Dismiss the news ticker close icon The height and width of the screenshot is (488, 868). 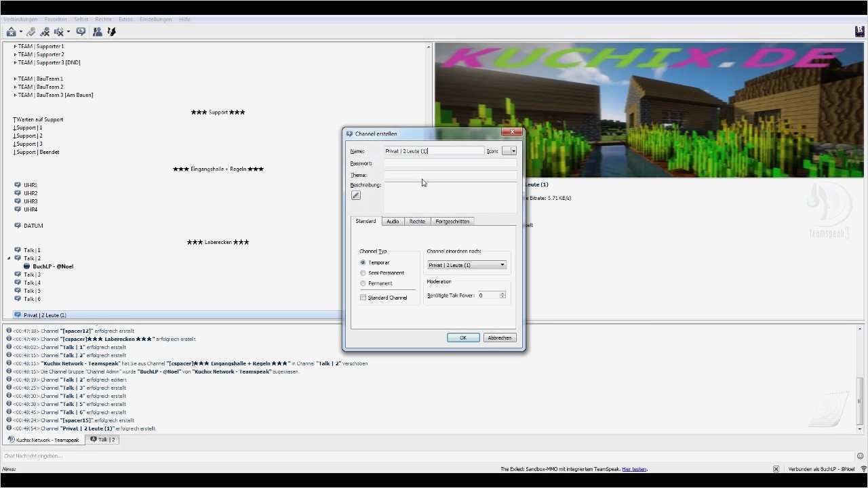[776, 469]
